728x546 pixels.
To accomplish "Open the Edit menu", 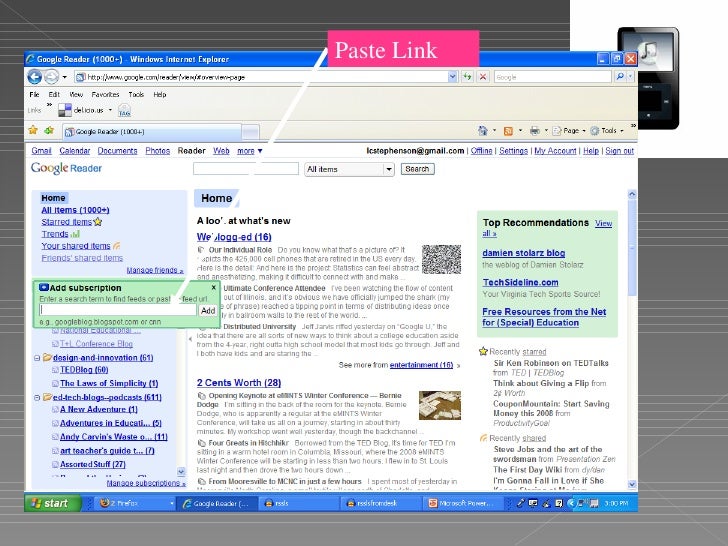I will click(54, 94).
